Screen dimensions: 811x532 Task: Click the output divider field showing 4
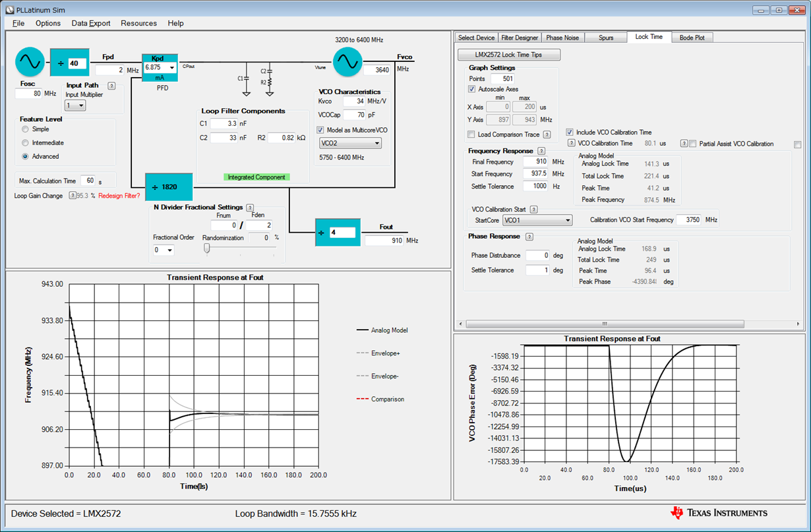(x=341, y=233)
